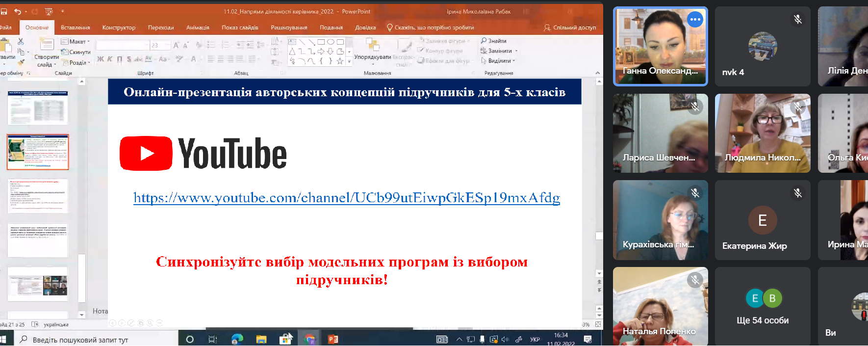Collapse the ribbon with the chevron

(x=597, y=73)
